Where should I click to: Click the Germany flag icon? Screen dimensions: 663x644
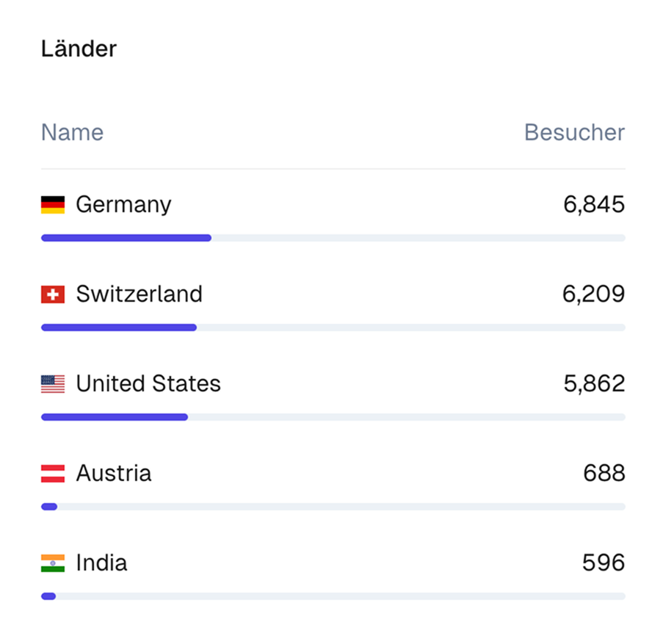point(53,204)
